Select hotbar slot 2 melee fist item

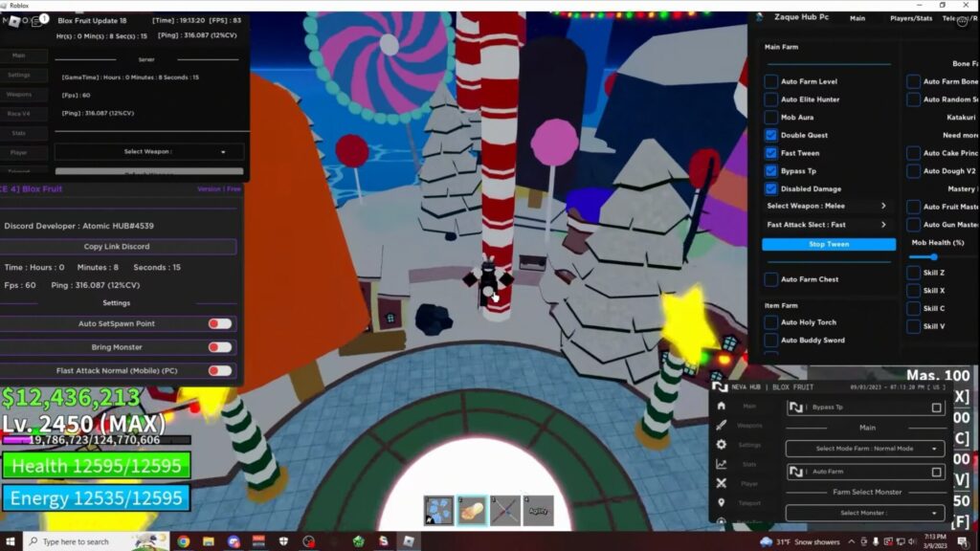pyautogui.click(x=472, y=511)
